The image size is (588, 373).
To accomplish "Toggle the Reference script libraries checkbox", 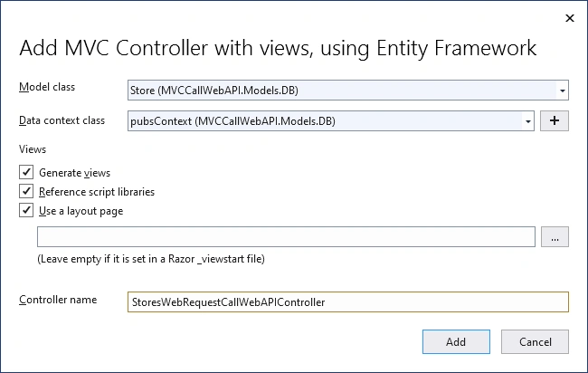I will coord(26,191).
